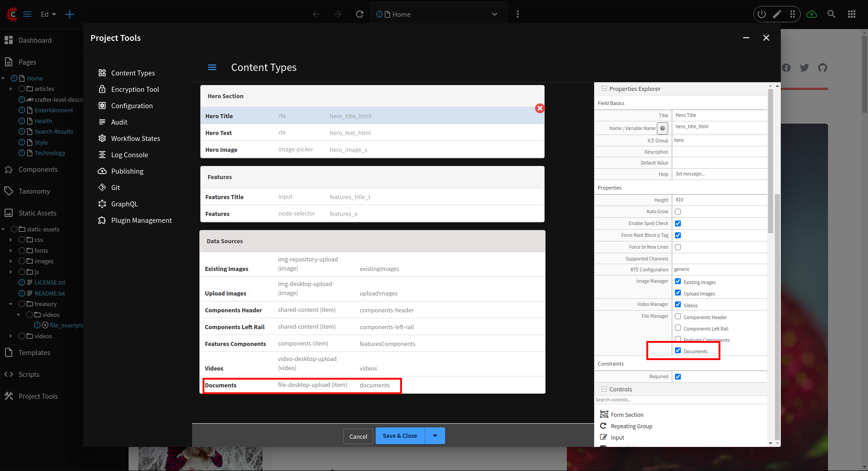Click the Save & Close button
The image size is (868, 471).
click(x=400, y=436)
